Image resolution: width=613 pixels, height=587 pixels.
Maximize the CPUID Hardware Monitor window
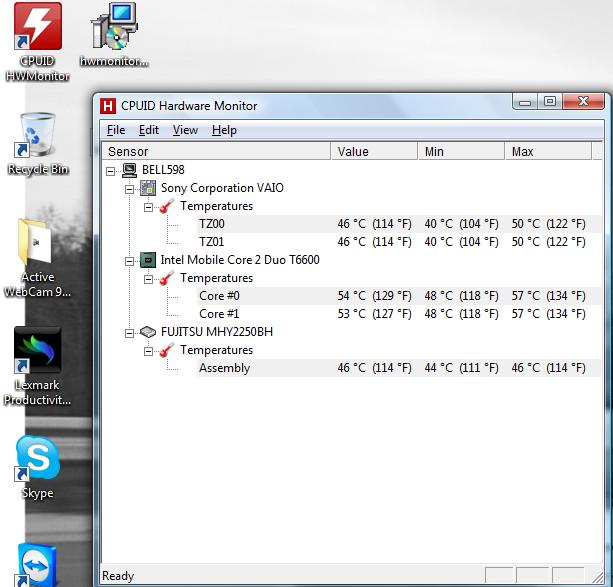click(550, 102)
